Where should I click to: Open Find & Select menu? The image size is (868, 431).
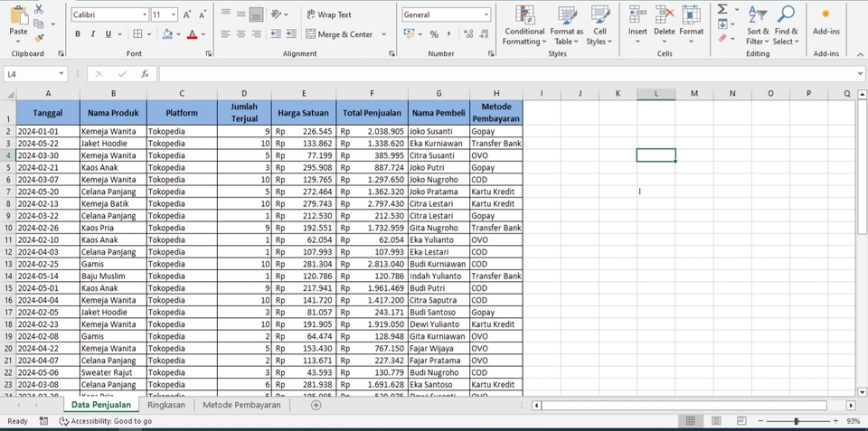(x=786, y=25)
